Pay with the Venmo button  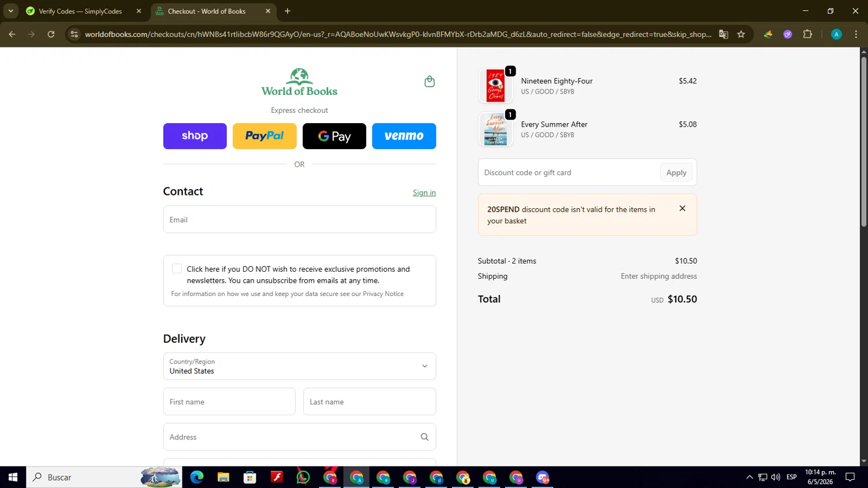tap(404, 136)
